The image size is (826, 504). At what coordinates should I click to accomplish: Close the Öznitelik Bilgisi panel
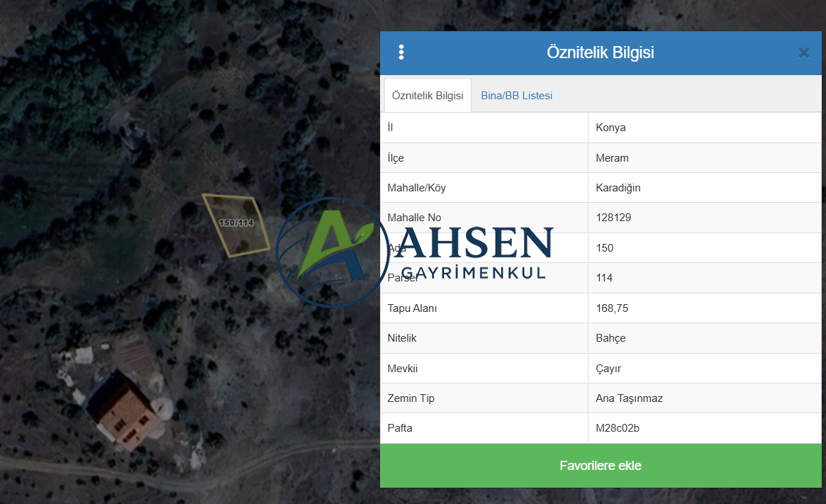(803, 53)
